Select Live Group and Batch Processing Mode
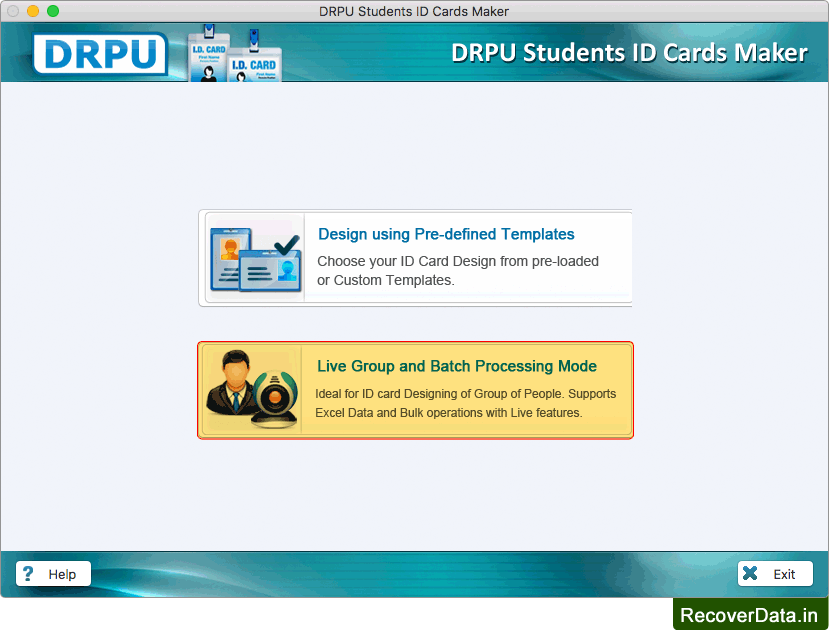This screenshot has height=630, width=829. 415,390
